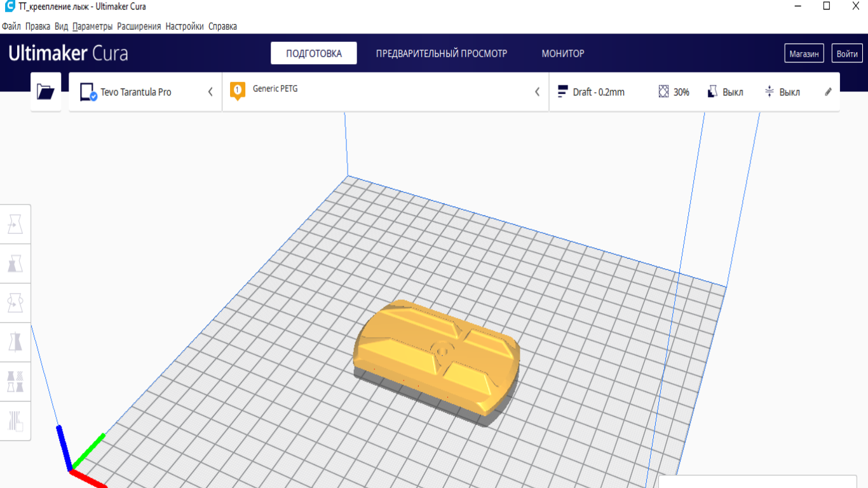Screen dimensions: 868x488
Task: Switch to the МОНИТОР stage
Action: coord(563,53)
